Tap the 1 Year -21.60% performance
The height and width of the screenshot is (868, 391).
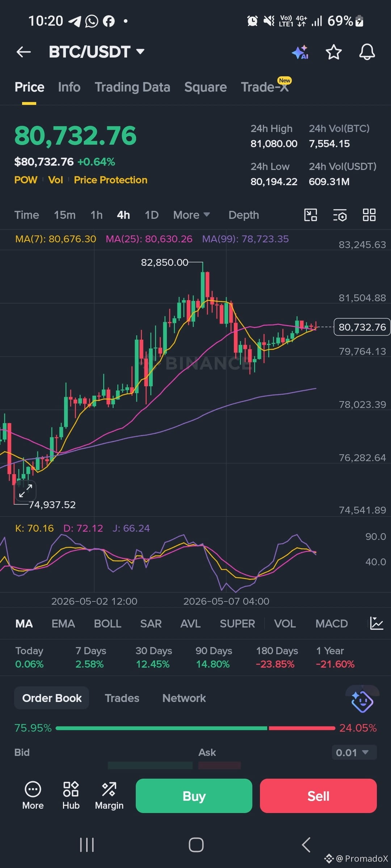(x=335, y=657)
